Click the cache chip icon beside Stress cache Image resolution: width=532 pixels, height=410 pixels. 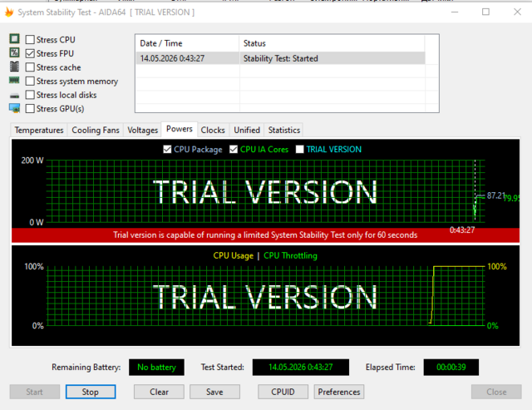[14, 67]
